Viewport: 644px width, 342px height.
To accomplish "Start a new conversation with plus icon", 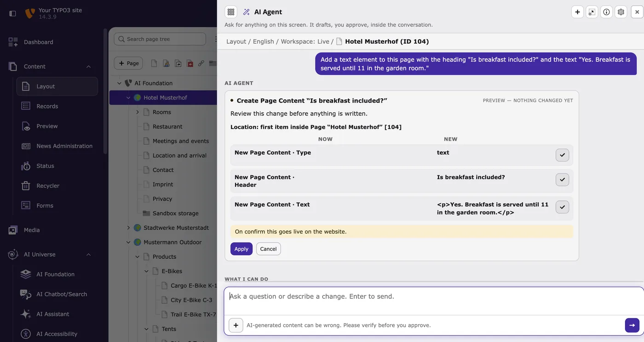I will (577, 12).
